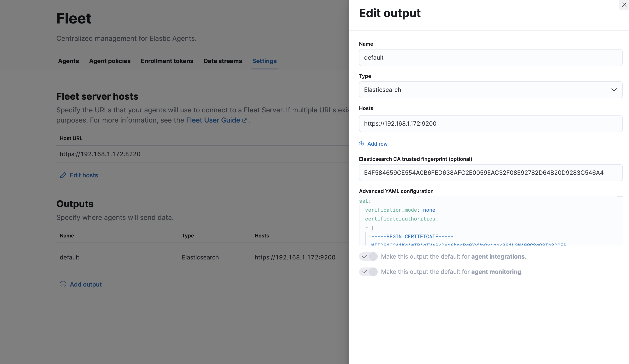Screen dimensions: 629x364
Task: Focus the Name field containing default
Action: (490, 58)
